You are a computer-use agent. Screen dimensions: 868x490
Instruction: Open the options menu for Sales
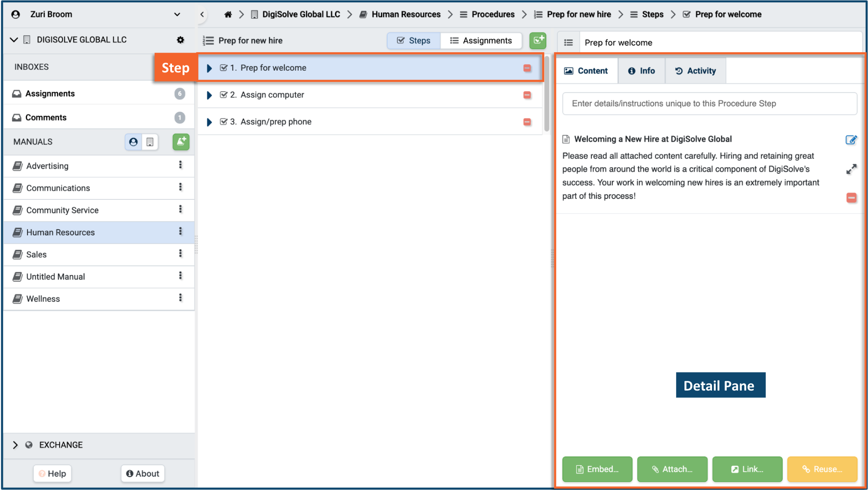pyautogui.click(x=180, y=253)
